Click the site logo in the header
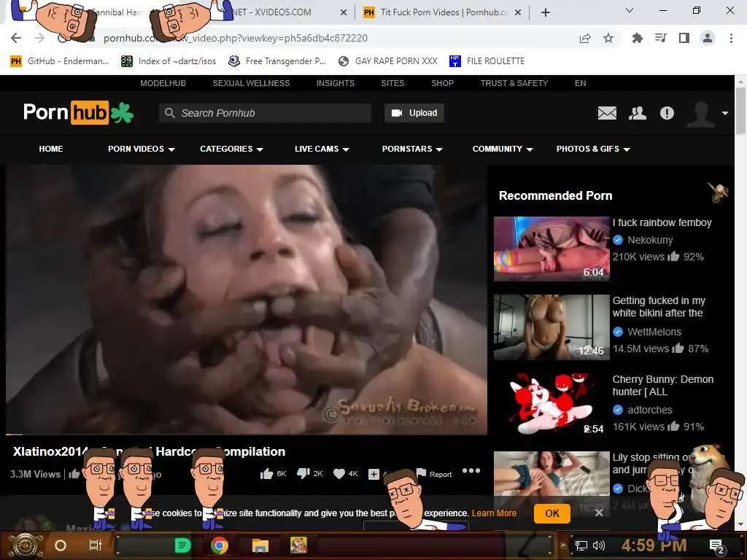Viewport: 747px width, 560px height. [x=79, y=112]
